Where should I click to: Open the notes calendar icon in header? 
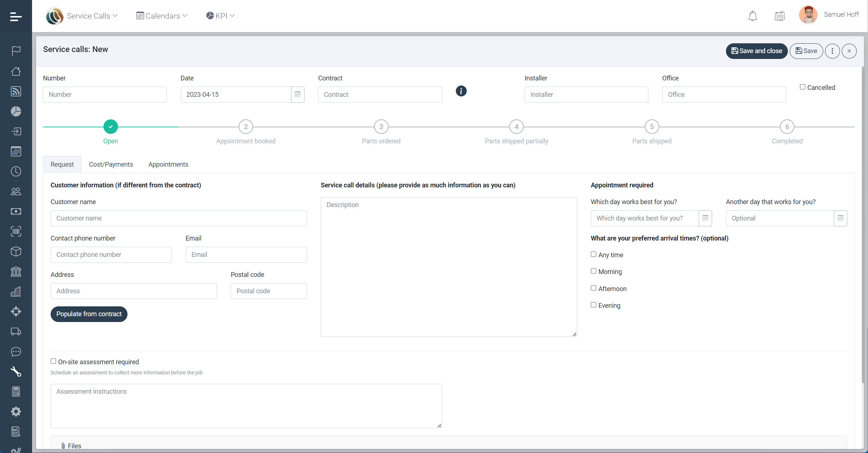[x=779, y=16]
